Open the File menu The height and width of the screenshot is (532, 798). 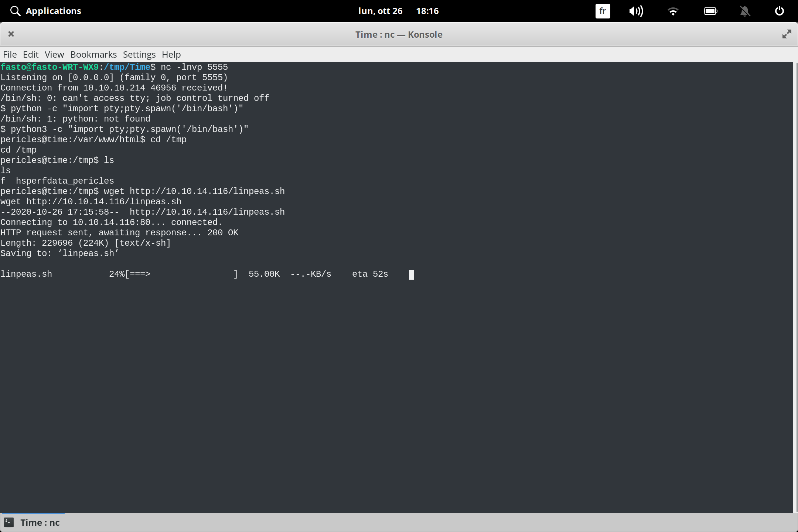(x=10, y=54)
